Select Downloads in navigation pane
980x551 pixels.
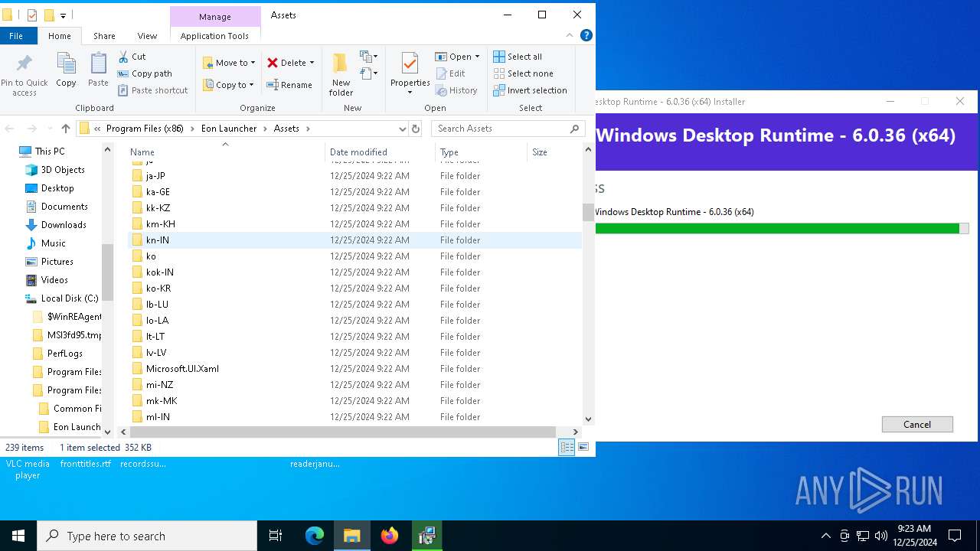pos(64,225)
